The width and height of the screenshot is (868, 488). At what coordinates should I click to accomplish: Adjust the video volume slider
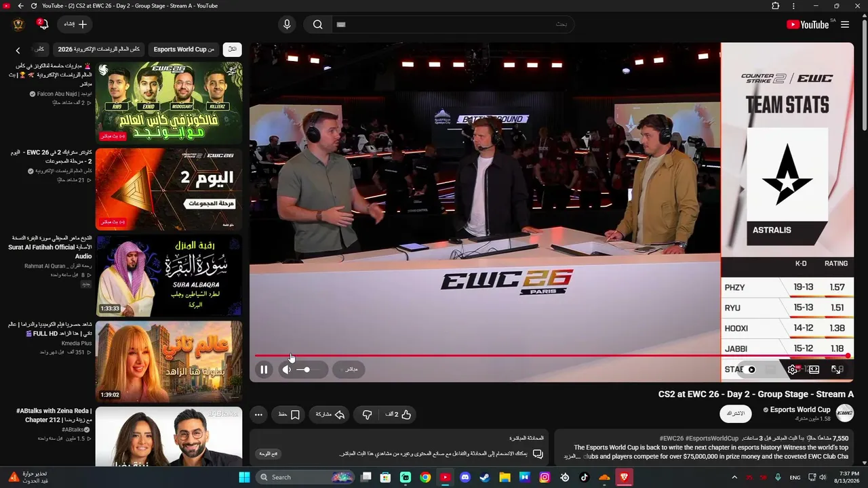point(307,369)
